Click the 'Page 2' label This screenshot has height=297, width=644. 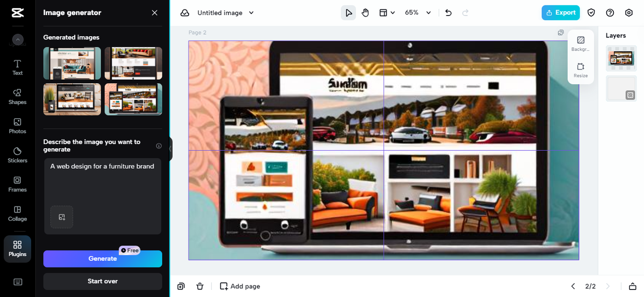pos(197,33)
